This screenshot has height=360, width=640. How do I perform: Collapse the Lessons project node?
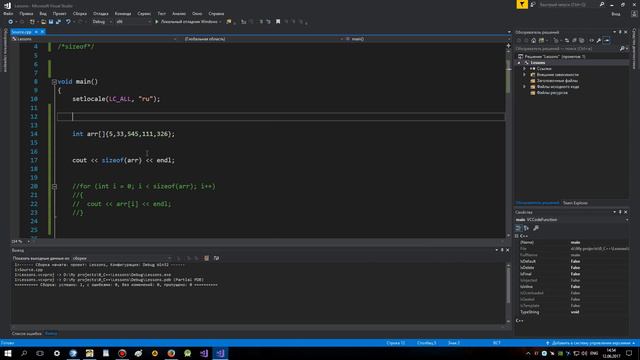(x=519, y=63)
